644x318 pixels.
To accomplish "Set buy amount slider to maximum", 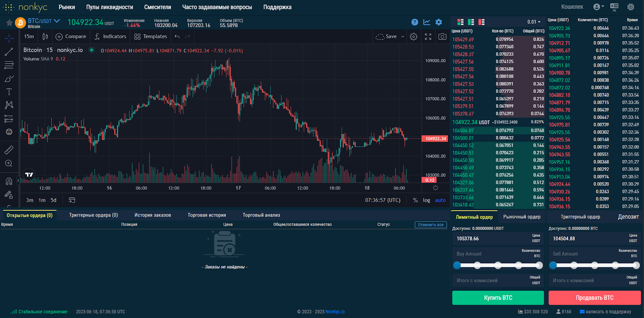I will click(539, 265).
